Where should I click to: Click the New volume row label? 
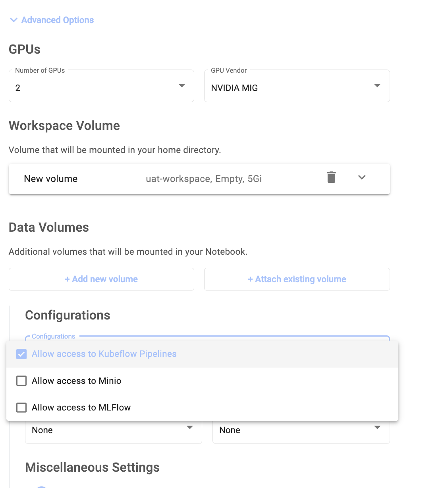(x=51, y=179)
